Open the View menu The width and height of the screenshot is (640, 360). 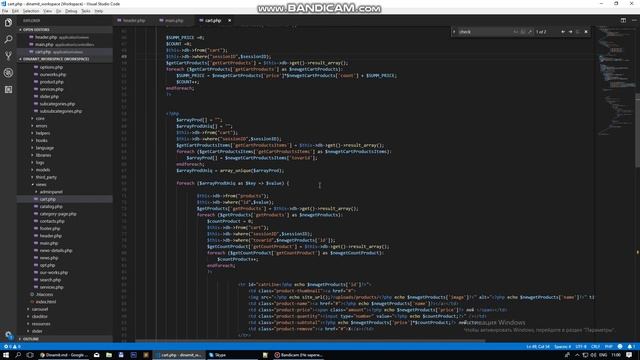[x=47, y=11]
